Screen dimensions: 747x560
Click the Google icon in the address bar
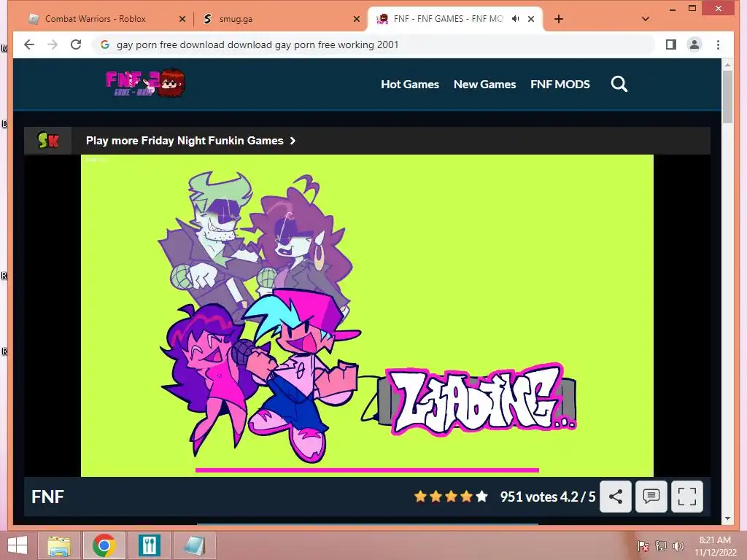pos(105,44)
